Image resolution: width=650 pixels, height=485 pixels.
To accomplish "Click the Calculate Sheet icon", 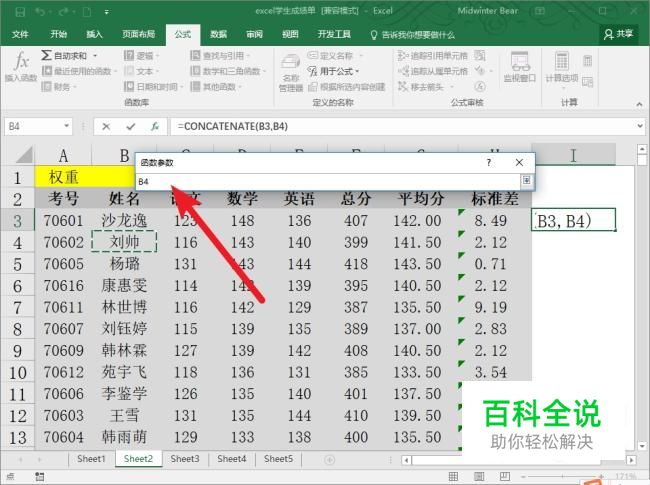I will 587,82.
